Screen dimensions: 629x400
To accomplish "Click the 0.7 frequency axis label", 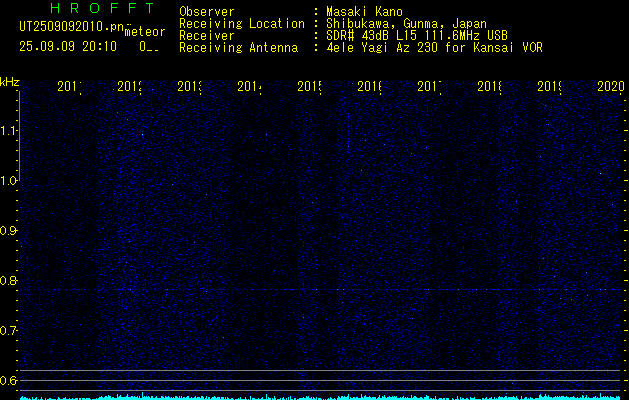I will click(x=8, y=330).
